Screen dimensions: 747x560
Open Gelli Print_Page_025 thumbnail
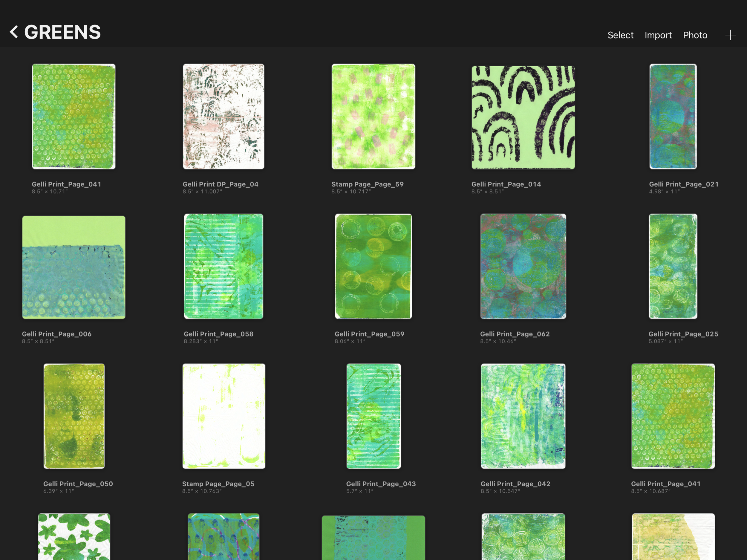click(x=673, y=266)
